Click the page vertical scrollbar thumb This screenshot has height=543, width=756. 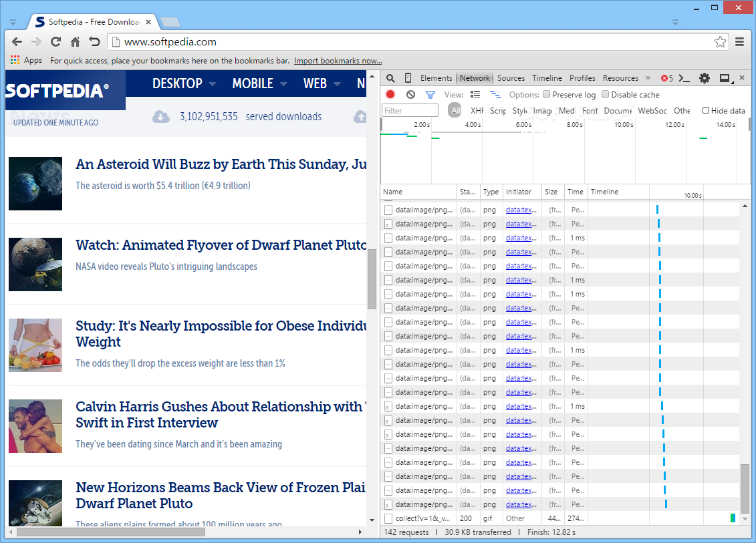(x=371, y=279)
